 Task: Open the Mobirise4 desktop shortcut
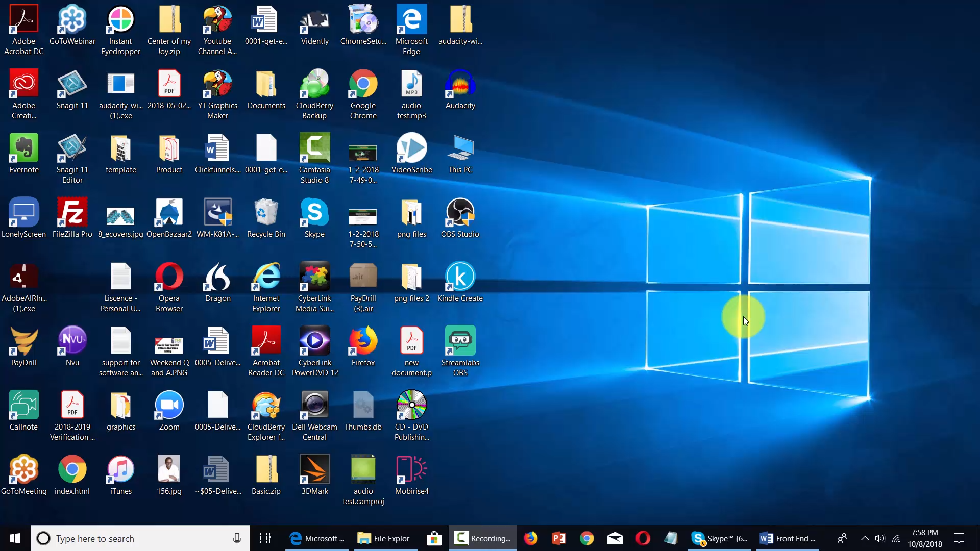click(x=411, y=474)
